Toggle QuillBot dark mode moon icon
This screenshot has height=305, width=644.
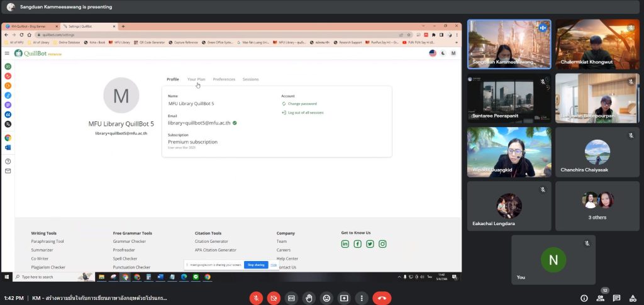click(x=443, y=53)
